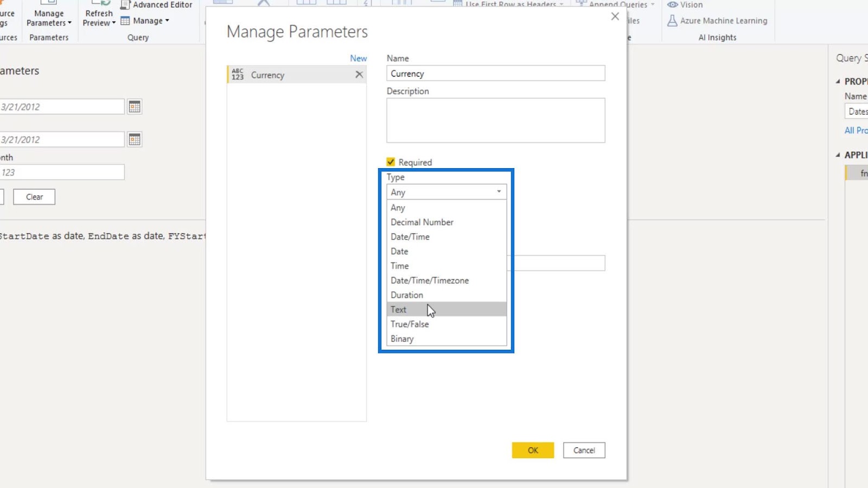Image resolution: width=868 pixels, height=488 pixels.
Task: Click the Azure Machine Learning flask icon
Action: coord(672,21)
